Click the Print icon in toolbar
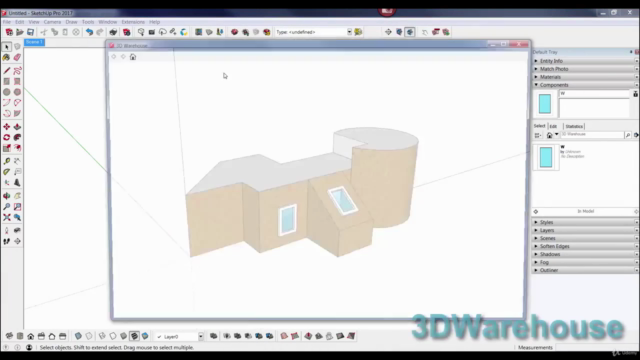Image resolution: width=640 pixels, height=360 pixels. 113,32
